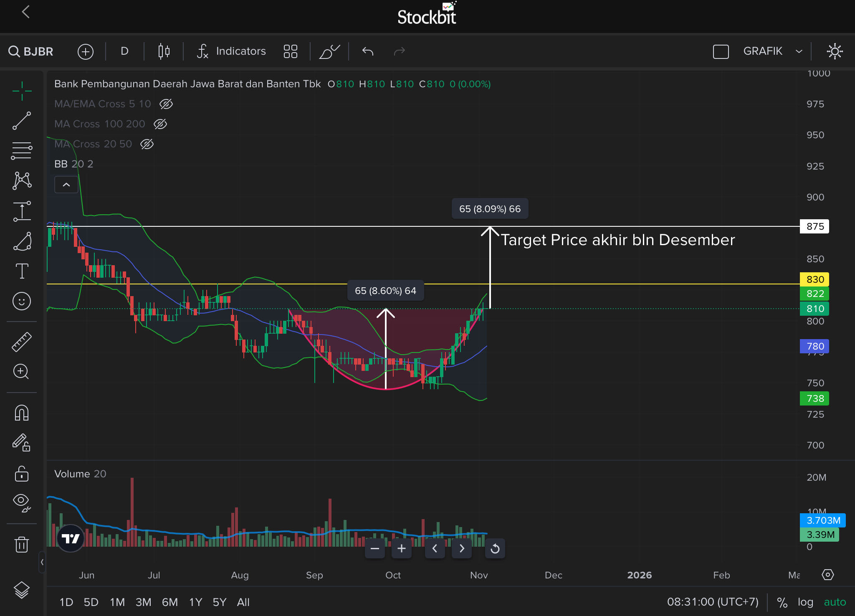Click the trash remove drawings icon
This screenshot has width=855, height=616.
click(x=21, y=545)
